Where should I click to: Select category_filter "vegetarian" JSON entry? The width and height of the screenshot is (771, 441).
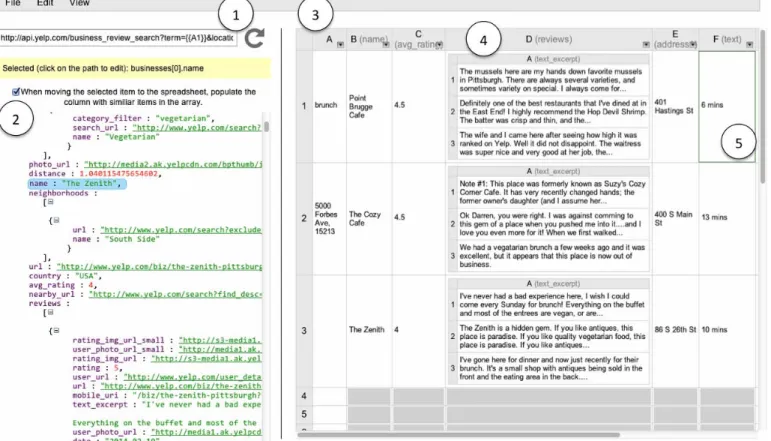coord(143,118)
